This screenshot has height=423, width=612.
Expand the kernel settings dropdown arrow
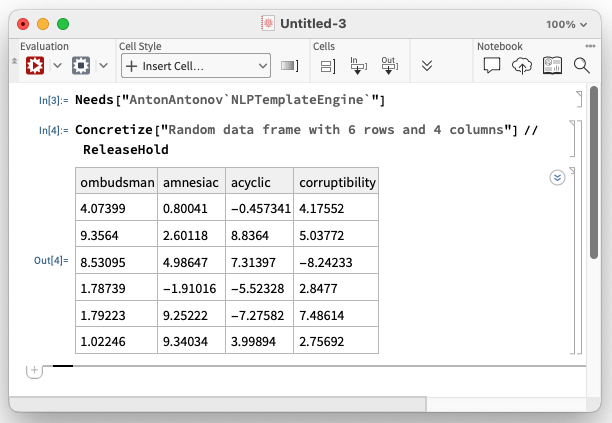coord(102,66)
